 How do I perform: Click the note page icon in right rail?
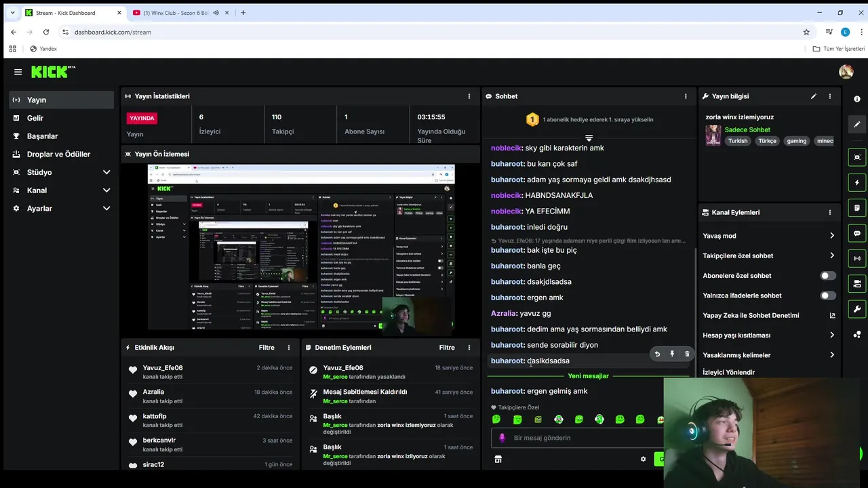tap(857, 208)
